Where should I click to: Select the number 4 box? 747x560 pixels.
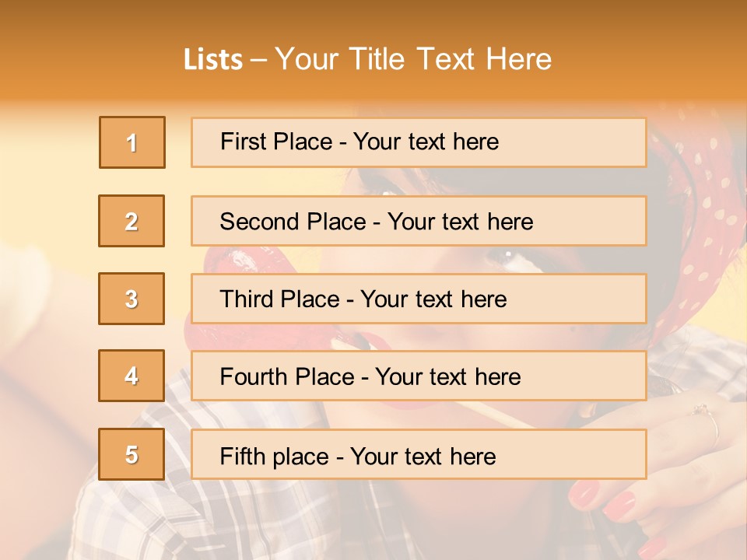point(132,376)
